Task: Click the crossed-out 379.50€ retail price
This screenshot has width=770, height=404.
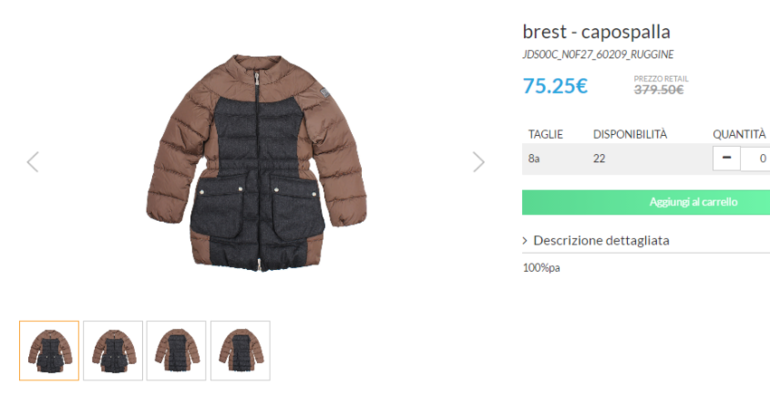Action: pos(659,90)
